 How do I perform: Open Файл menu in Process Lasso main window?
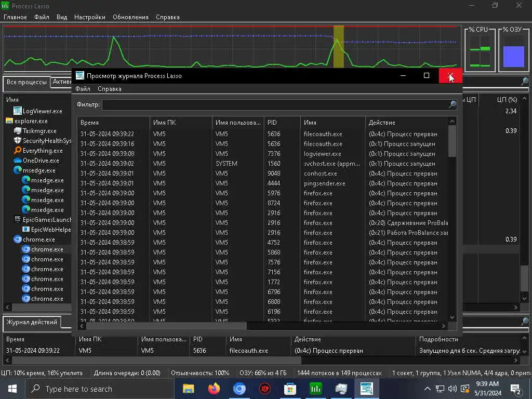[42, 17]
